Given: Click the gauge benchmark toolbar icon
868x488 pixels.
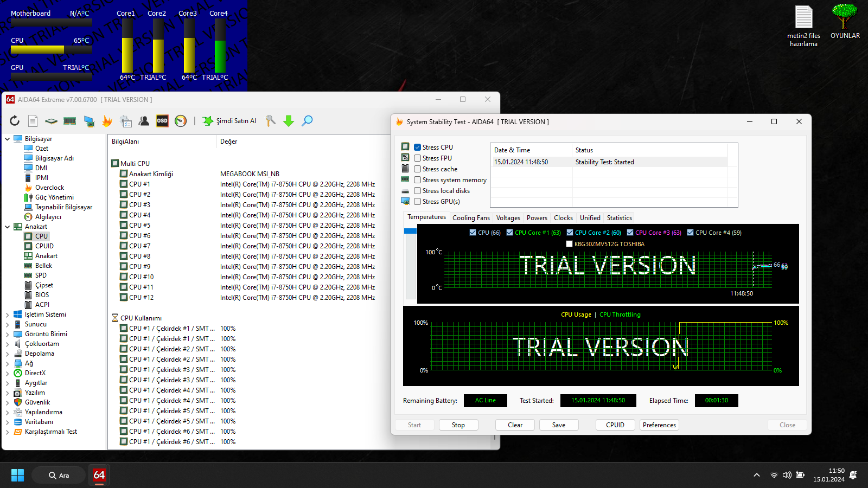Looking at the screenshot, I should [181, 121].
